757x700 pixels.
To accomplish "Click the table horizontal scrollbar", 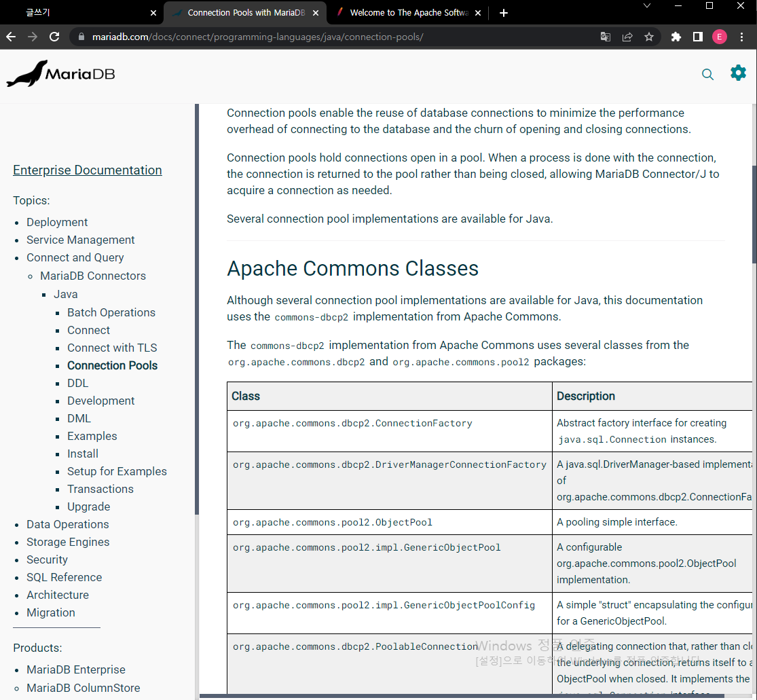I will (x=462, y=696).
